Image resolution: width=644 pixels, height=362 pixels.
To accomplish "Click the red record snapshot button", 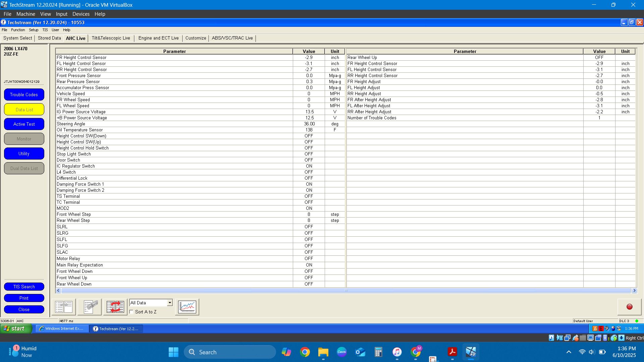I will pos(630,307).
